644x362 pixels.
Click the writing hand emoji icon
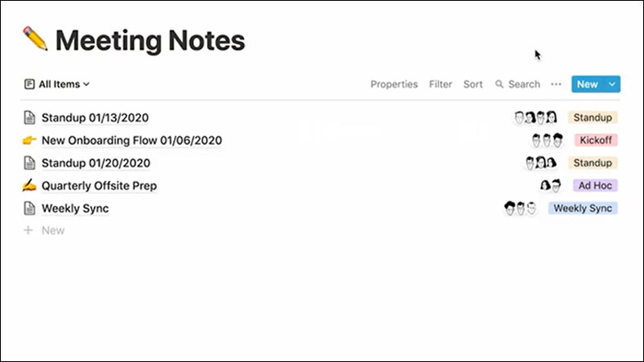[30, 186]
